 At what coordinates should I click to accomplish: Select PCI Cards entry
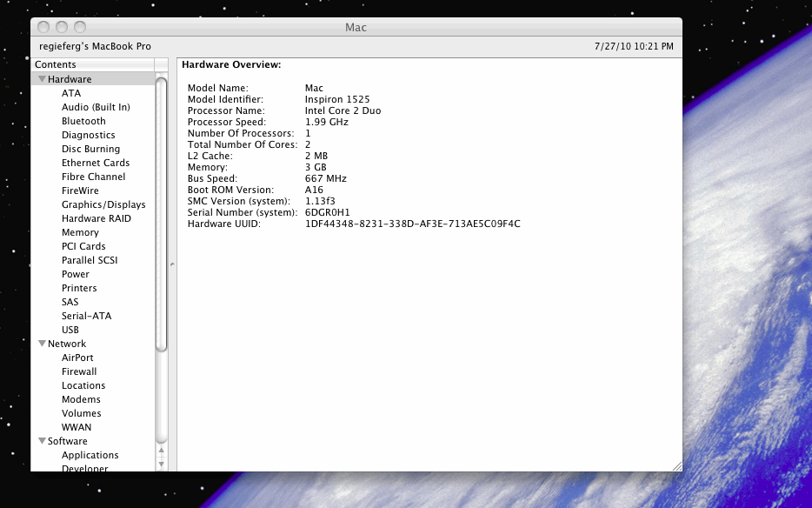83,246
